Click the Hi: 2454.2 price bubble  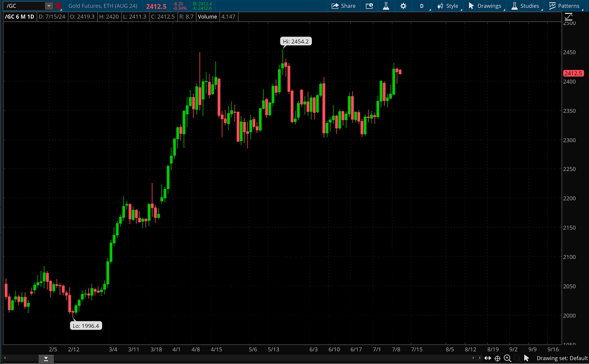click(x=296, y=41)
